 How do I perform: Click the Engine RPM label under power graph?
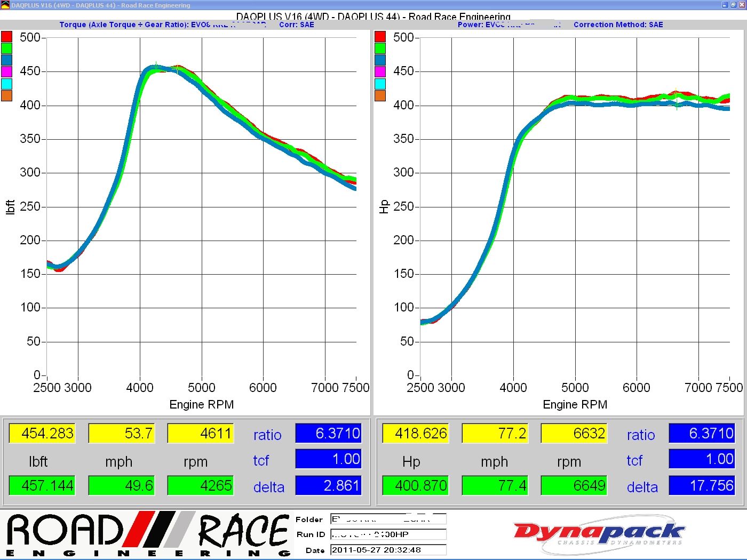[x=575, y=404]
